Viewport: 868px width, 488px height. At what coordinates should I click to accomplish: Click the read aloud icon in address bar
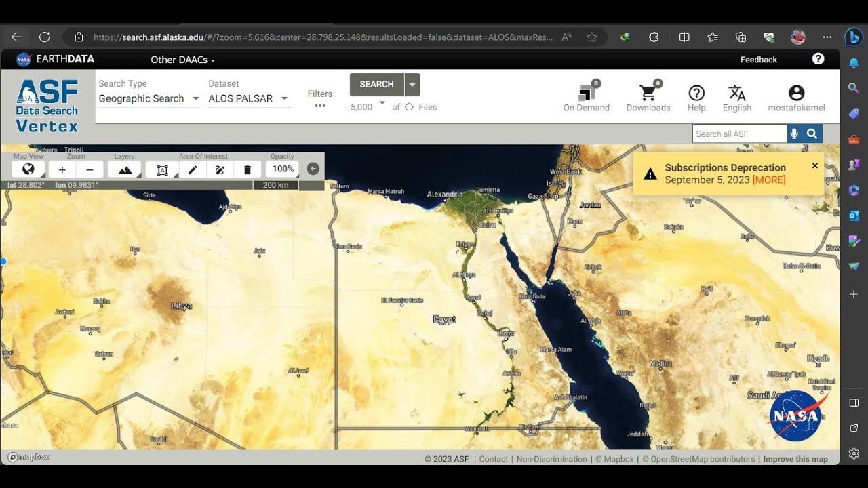click(566, 37)
